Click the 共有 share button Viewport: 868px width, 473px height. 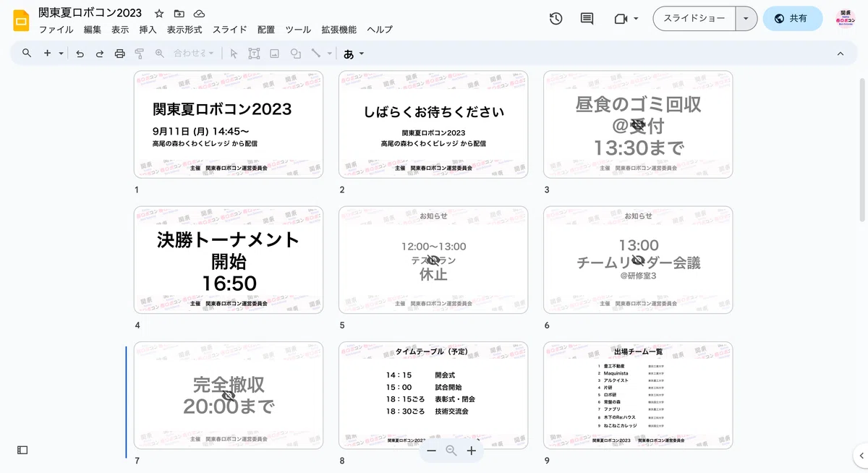792,19
